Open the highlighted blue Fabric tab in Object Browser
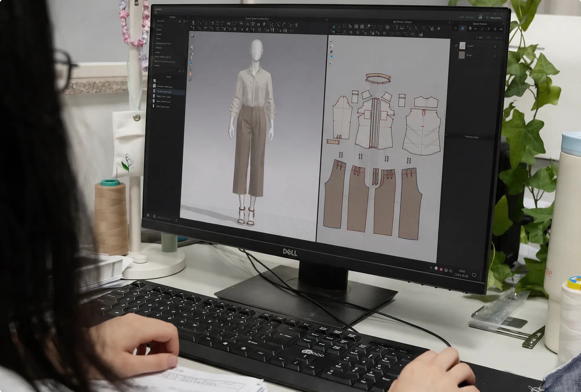 (462, 28)
